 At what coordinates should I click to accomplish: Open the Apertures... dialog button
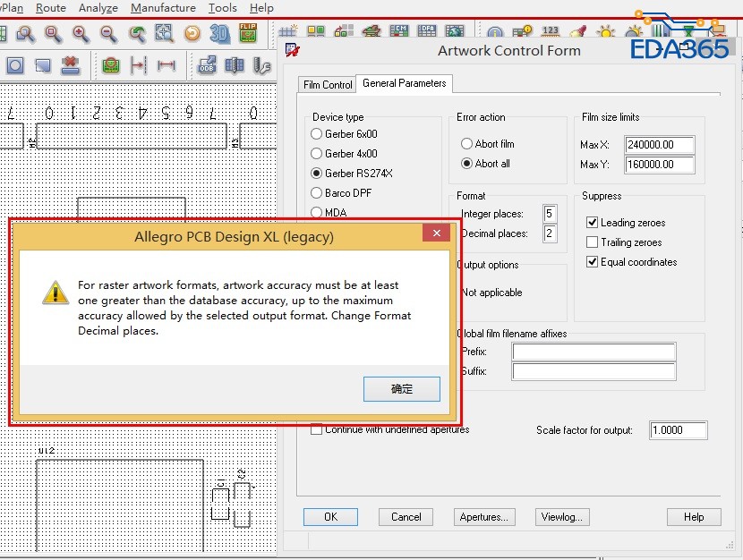click(484, 517)
